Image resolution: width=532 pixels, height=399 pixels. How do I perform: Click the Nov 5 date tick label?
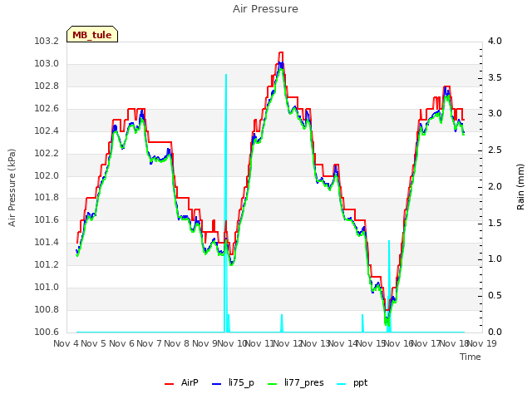[94, 343]
